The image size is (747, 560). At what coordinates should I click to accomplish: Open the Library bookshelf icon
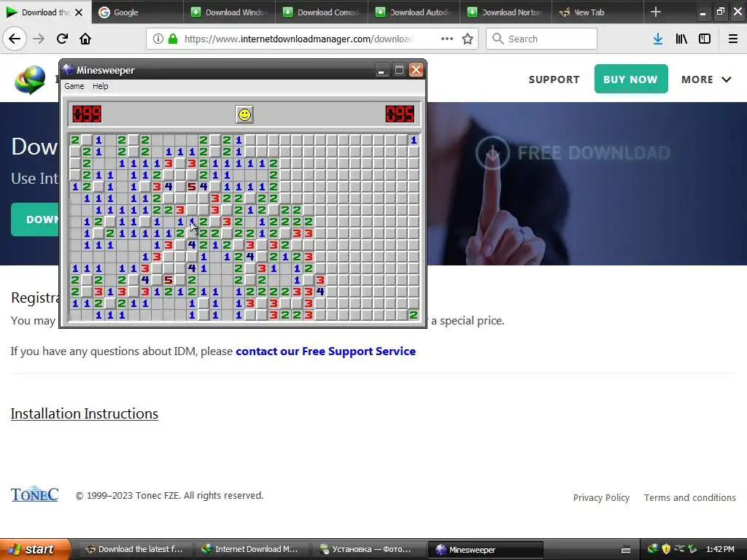[681, 39]
